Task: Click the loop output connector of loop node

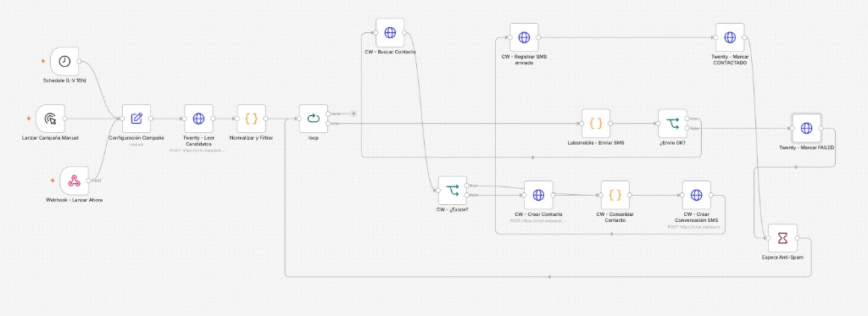Action: pyautogui.click(x=328, y=124)
